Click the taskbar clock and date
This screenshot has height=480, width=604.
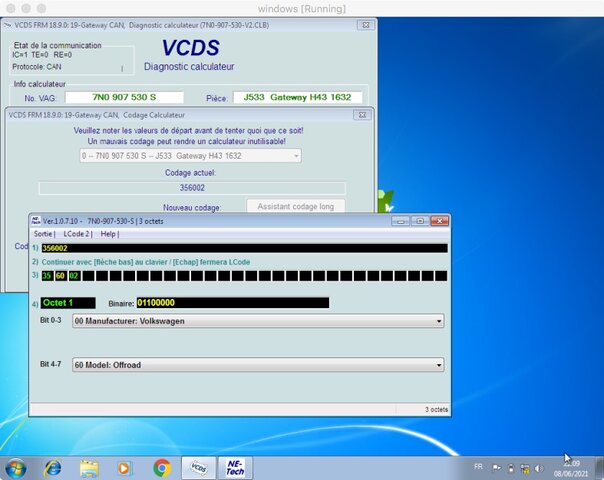571,468
